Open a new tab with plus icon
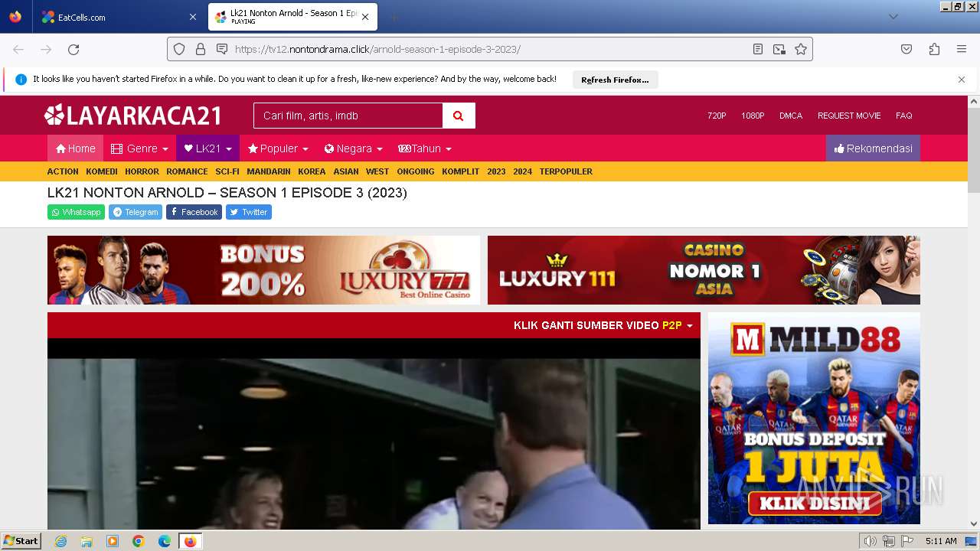The height and width of the screenshot is (551, 980). (394, 17)
